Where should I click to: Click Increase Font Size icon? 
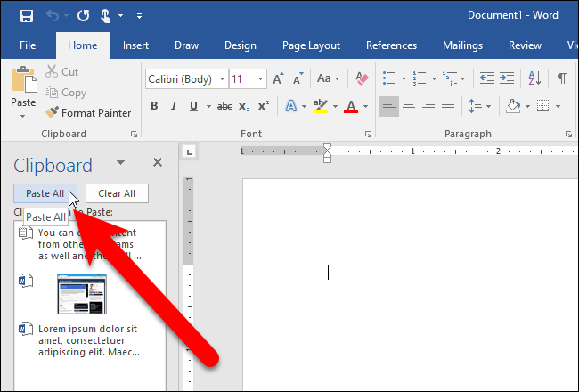279,78
